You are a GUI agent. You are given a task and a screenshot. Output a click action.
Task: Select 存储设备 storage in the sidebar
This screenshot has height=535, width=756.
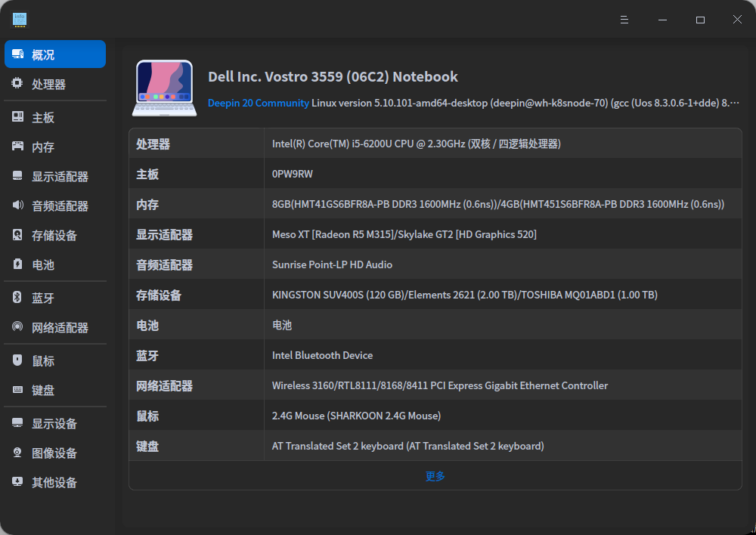(55, 235)
